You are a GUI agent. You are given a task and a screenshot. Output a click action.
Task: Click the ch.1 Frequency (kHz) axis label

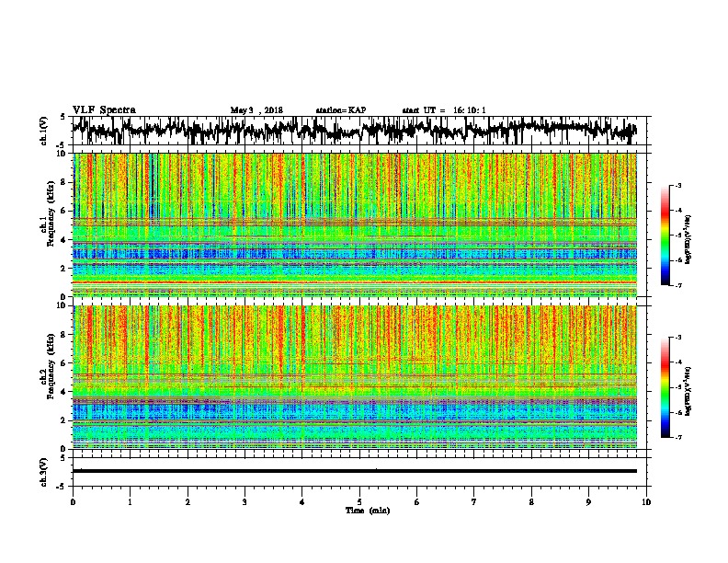pos(48,213)
